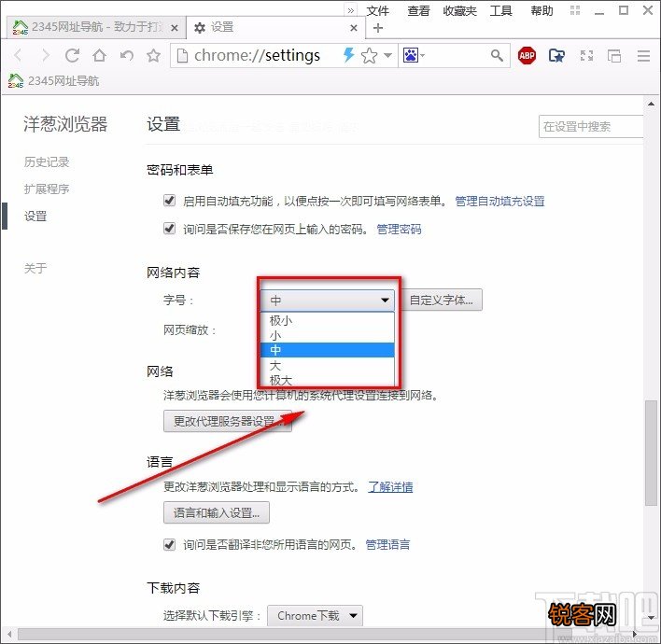Choose highlighted 中 font size option
Screen dimensions: 661x644
(328, 350)
